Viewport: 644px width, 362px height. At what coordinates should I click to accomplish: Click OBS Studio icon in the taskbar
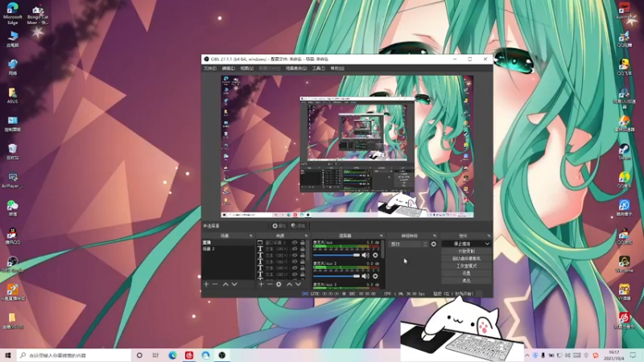click(x=222, y=355)
